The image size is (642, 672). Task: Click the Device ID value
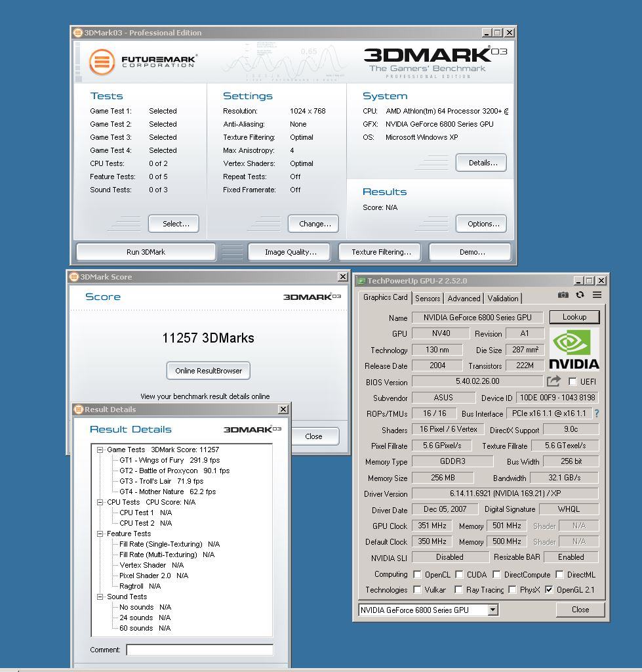pos(557,398)
